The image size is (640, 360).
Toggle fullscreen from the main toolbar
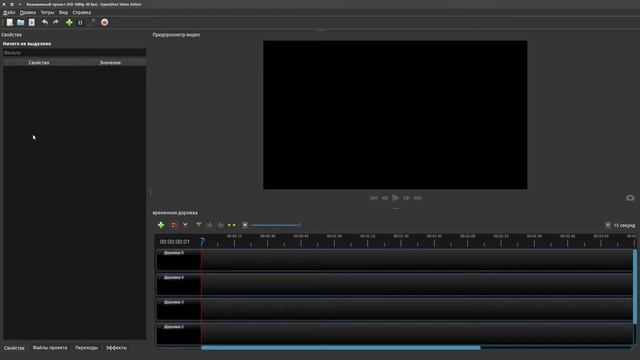91,22
